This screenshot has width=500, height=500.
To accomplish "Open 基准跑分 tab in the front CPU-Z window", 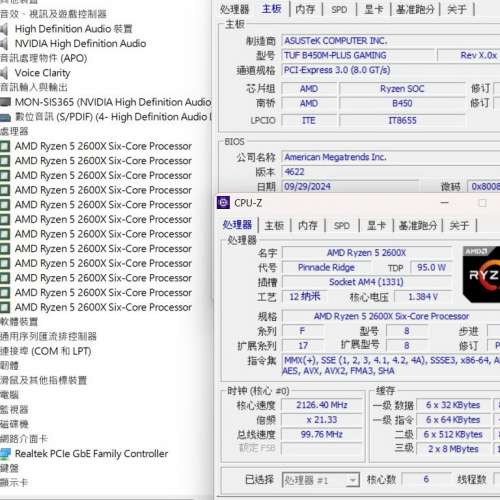I will point(418,226).
